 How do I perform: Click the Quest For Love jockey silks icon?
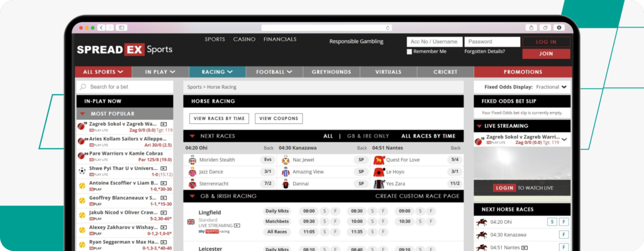(x=379, y=160)
